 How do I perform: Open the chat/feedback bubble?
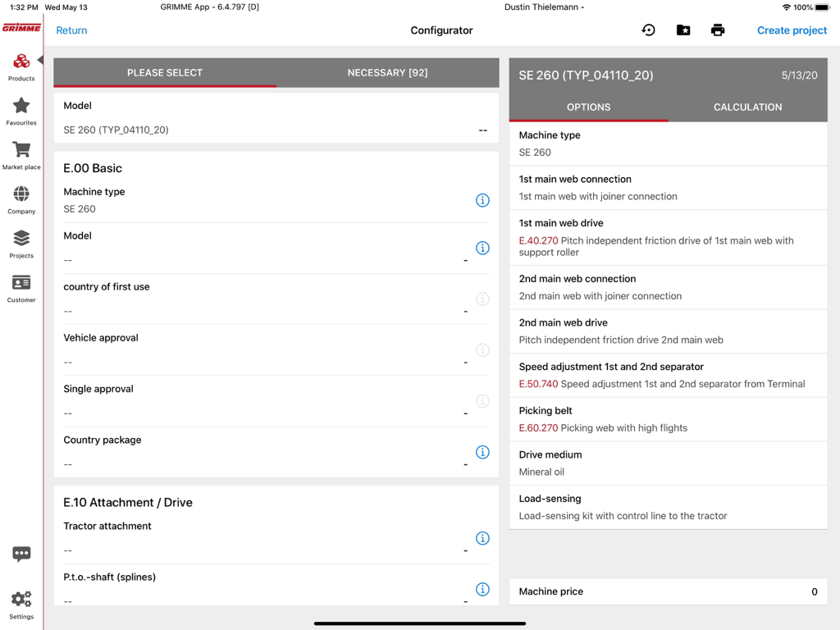coord(21,554)
